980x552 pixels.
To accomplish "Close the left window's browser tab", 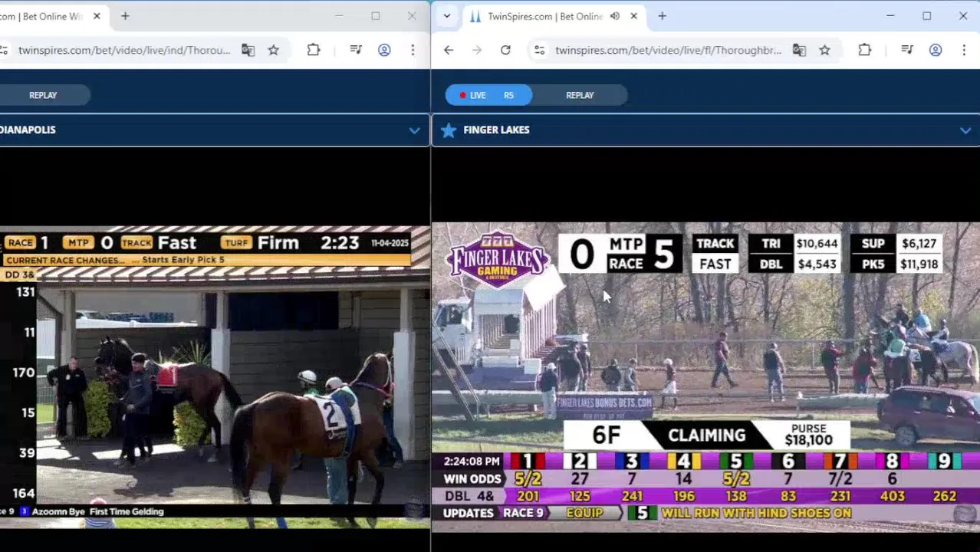I will click(x=97, y=16).
